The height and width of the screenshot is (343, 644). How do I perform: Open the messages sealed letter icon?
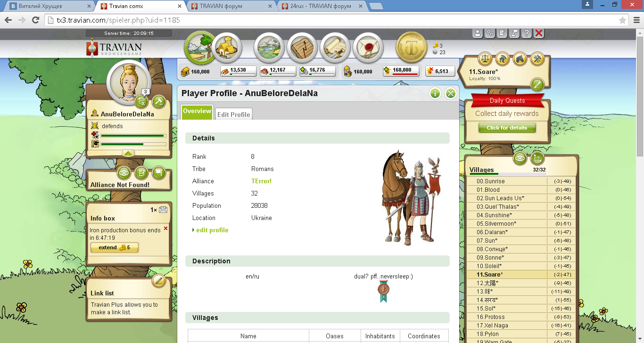click(368, 48)
